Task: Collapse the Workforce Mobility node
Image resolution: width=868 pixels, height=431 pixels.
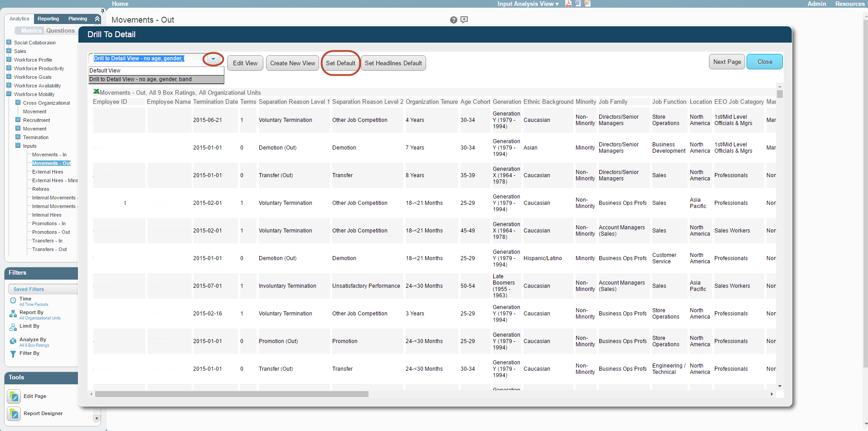Action: point(9,94)
